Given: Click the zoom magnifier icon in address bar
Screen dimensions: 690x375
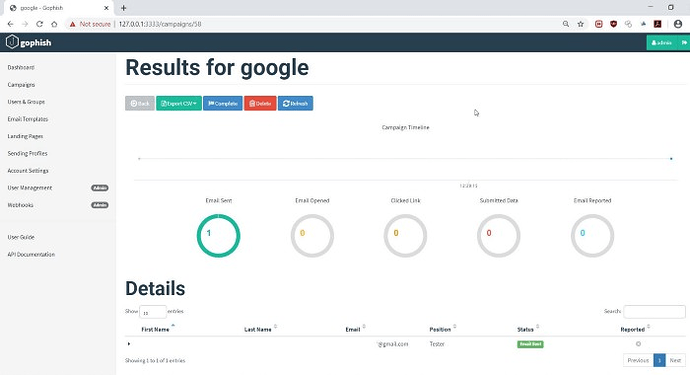Looking at the screenshot, I should pos(565,24).
